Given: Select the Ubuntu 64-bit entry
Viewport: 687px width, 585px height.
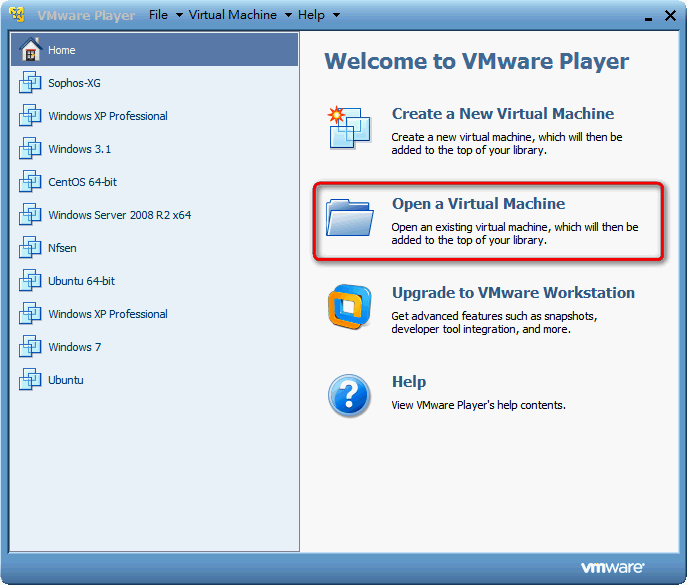Looking at the screenshot, I should (154, 280).
